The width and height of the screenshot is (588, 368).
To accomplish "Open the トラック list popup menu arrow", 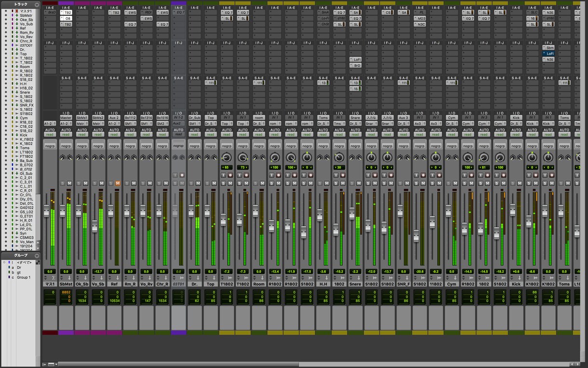I will pos(37,4).
